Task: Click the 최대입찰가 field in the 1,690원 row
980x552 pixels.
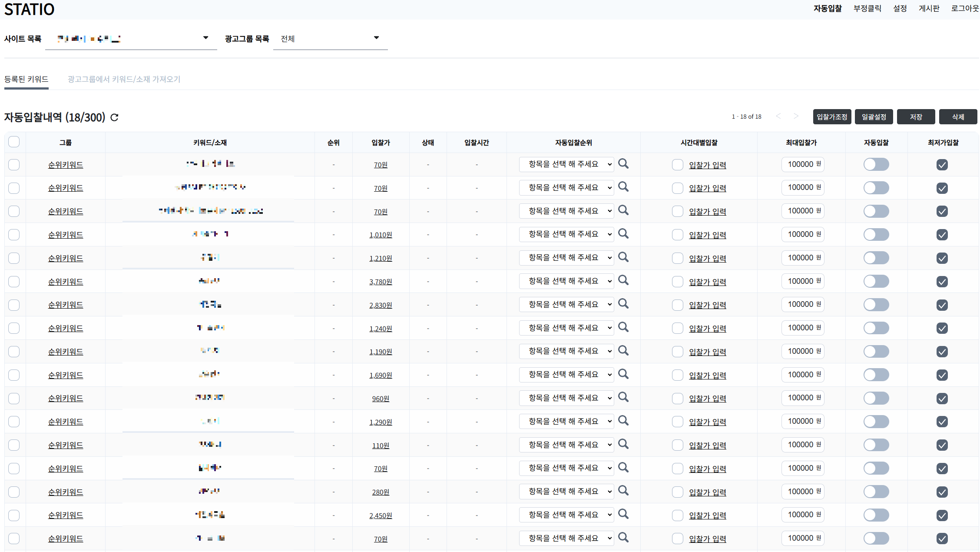Action: point(801,375)
